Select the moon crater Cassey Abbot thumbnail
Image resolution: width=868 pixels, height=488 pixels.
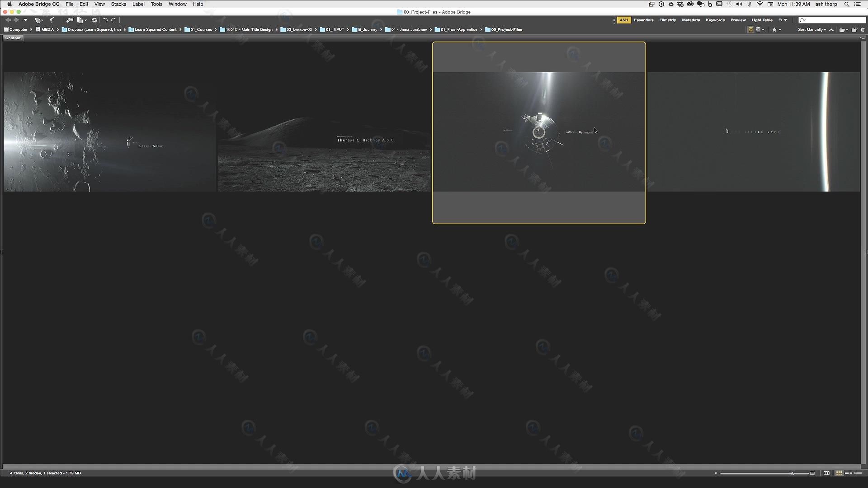point(110,132)
